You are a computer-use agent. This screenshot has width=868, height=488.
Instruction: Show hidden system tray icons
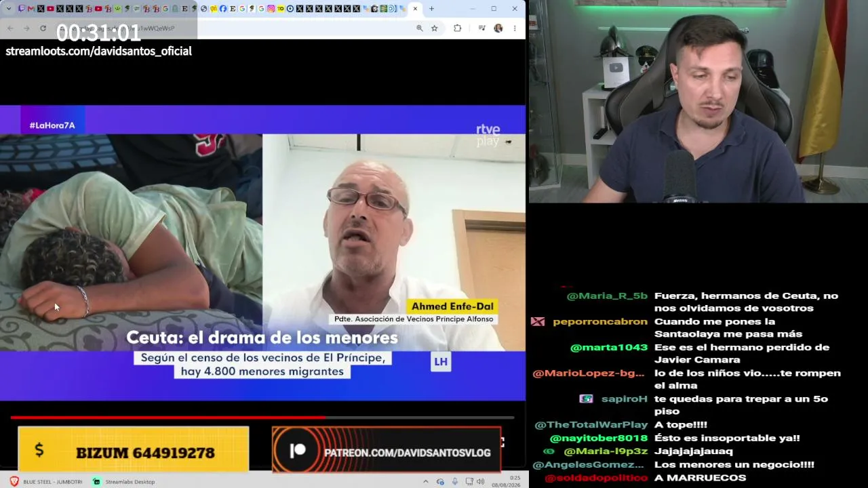point(426,482)
